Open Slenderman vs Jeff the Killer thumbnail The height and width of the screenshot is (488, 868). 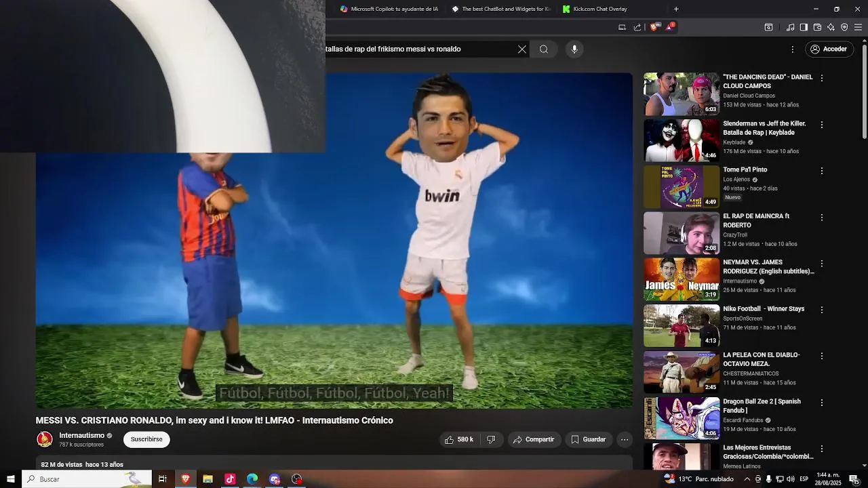click(x=682, y=140)
